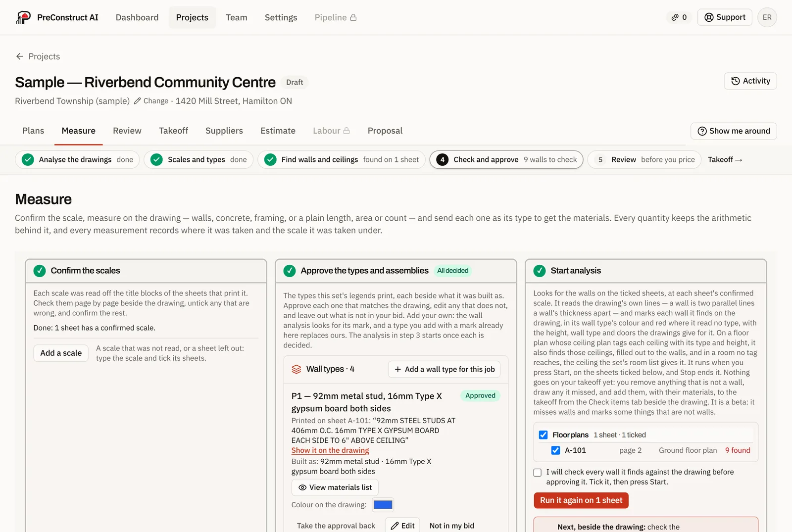Screen dimensions: 792x532
Task: Open the Team page
Action: tap(237, 17)
